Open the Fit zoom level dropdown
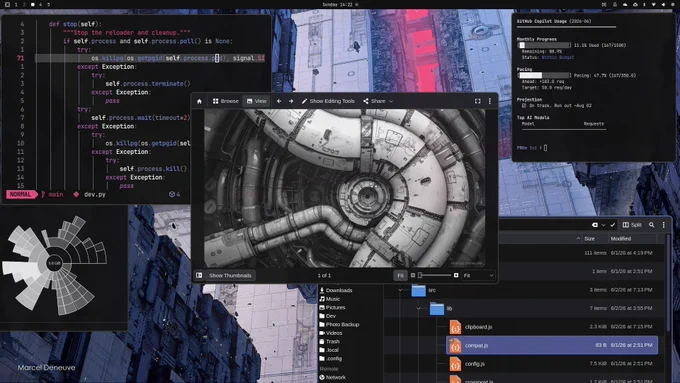Screen dimensions: 680x383 [478, 275]
